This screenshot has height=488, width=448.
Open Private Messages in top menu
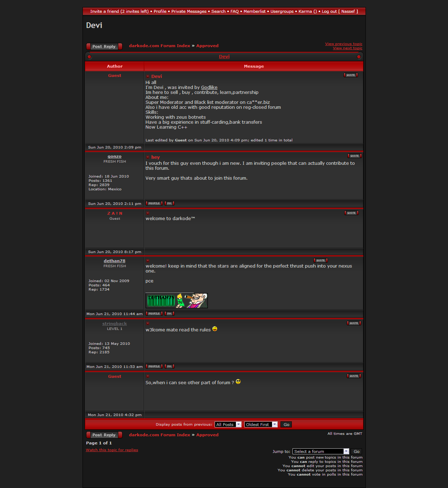(x=189, y=11)
